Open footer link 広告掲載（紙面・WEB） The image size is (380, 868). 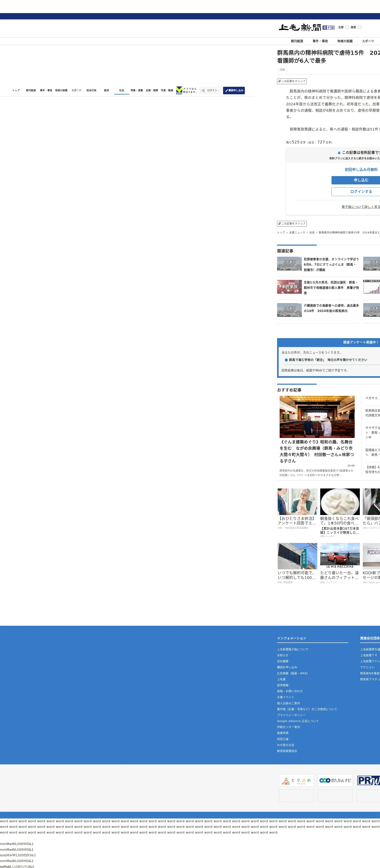[x=293, y=673]
